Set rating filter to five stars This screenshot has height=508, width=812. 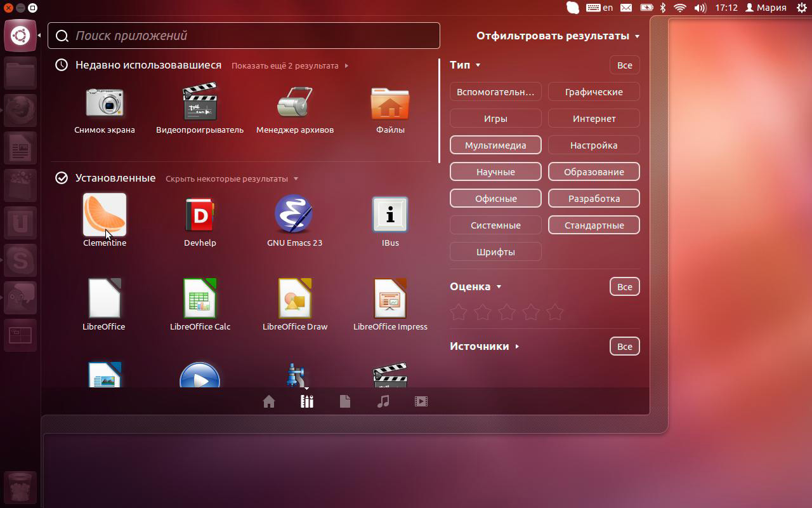(555, 312)
